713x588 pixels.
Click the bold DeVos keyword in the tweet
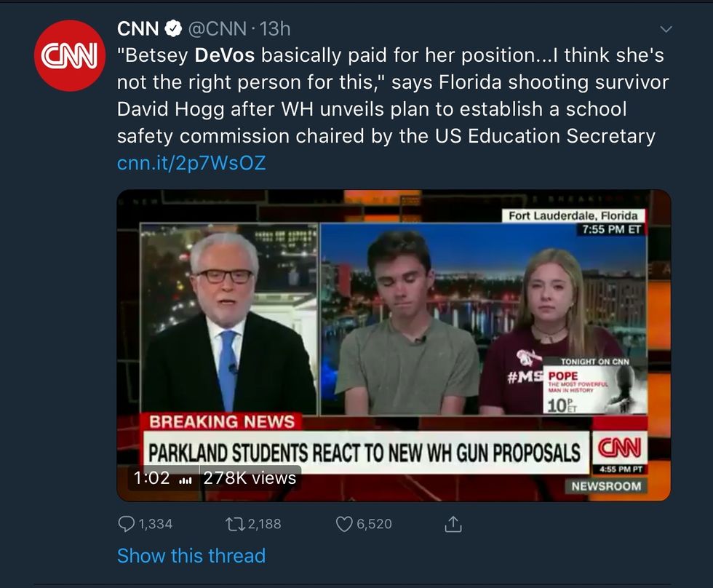226,55
